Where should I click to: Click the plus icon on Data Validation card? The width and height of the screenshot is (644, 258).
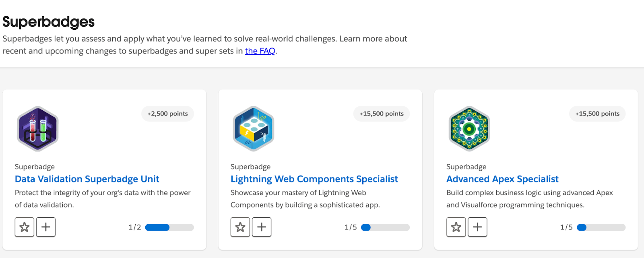[45, 227]
